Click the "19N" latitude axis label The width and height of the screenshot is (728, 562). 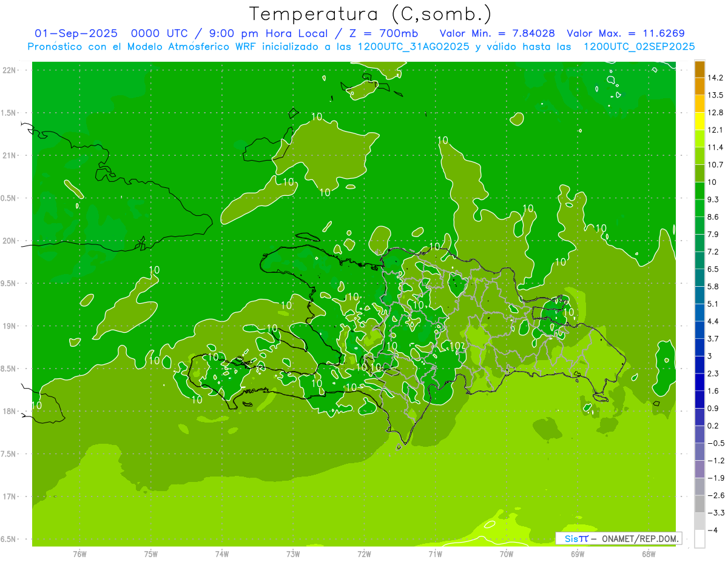pos(10,326)
